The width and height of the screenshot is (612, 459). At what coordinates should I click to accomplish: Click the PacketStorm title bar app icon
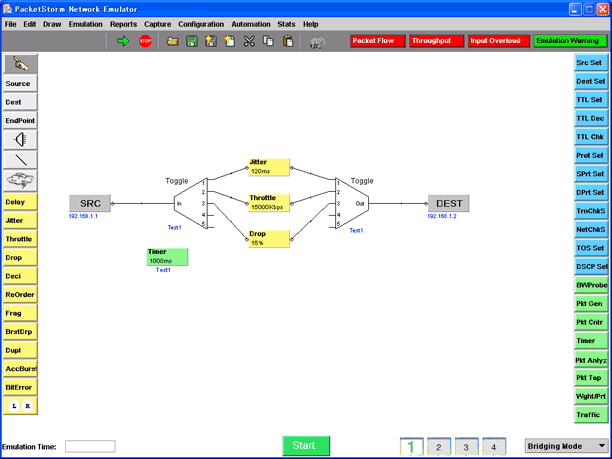tap(7, 9)
